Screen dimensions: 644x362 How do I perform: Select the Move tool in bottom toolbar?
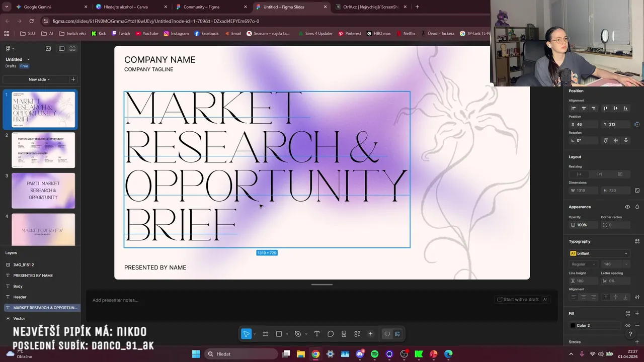[x=246, y=334]
